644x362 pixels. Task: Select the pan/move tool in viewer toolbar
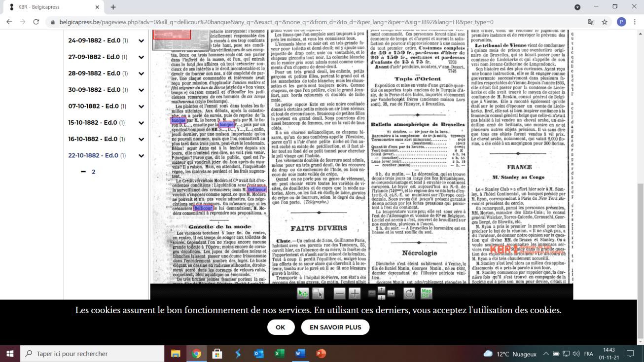pos(303,293)
